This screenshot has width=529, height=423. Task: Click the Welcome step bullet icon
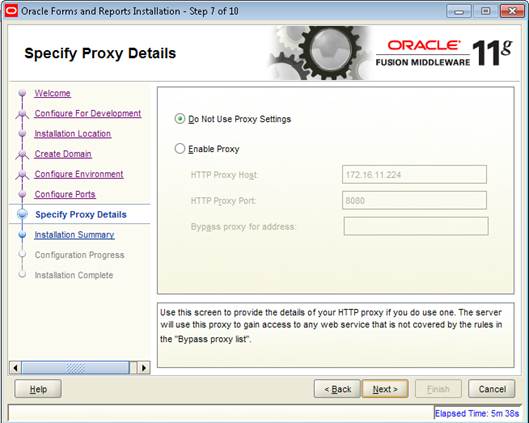22,93
